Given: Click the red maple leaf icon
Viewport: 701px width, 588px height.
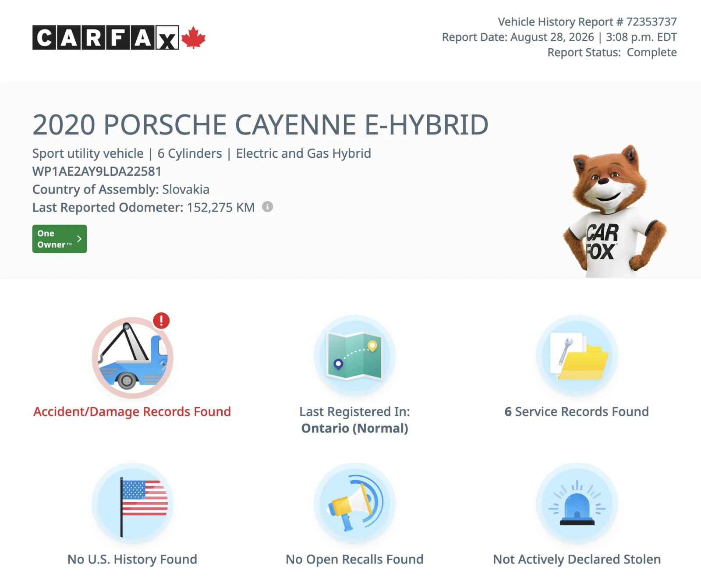Looking at the screenshot, I should (193, 38).
